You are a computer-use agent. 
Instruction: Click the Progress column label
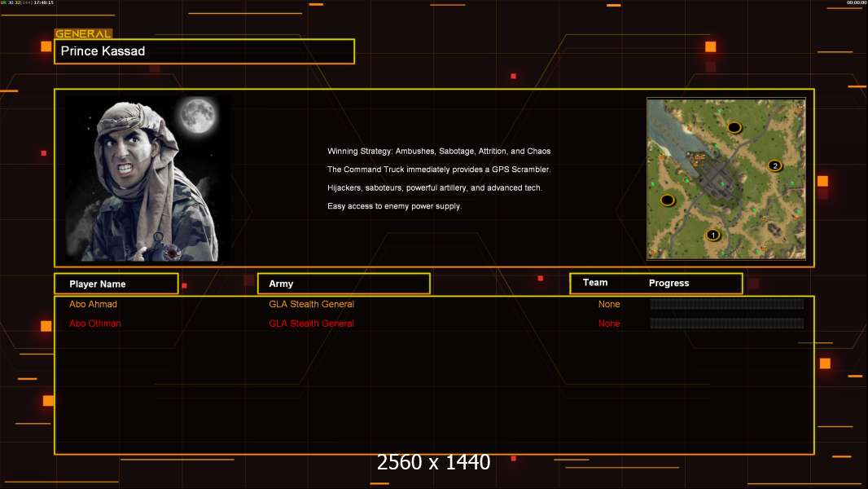click(x=669, y=283)
